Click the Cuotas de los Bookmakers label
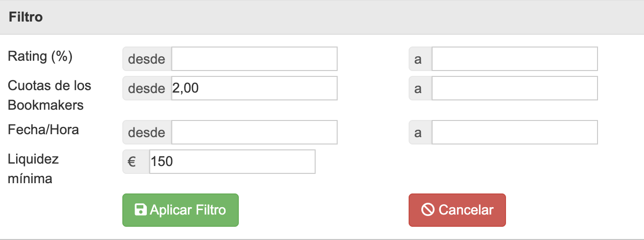Viewport: 644px width, 240px height. [x=49, y=95]
